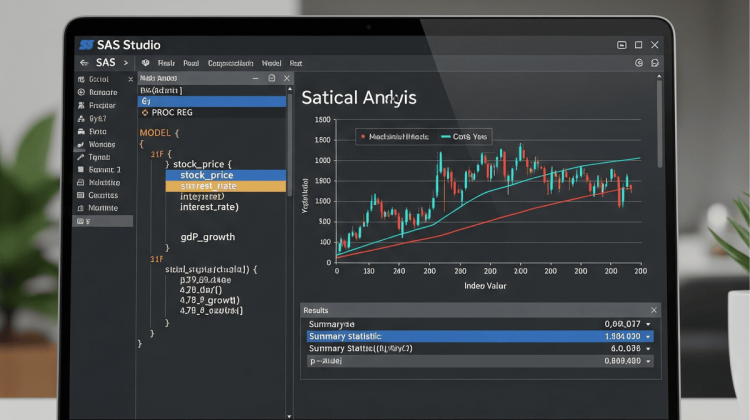Screen dimensions: 750x420
Task: Open the 'Model' menu
Action: click(x=271, y=63)
